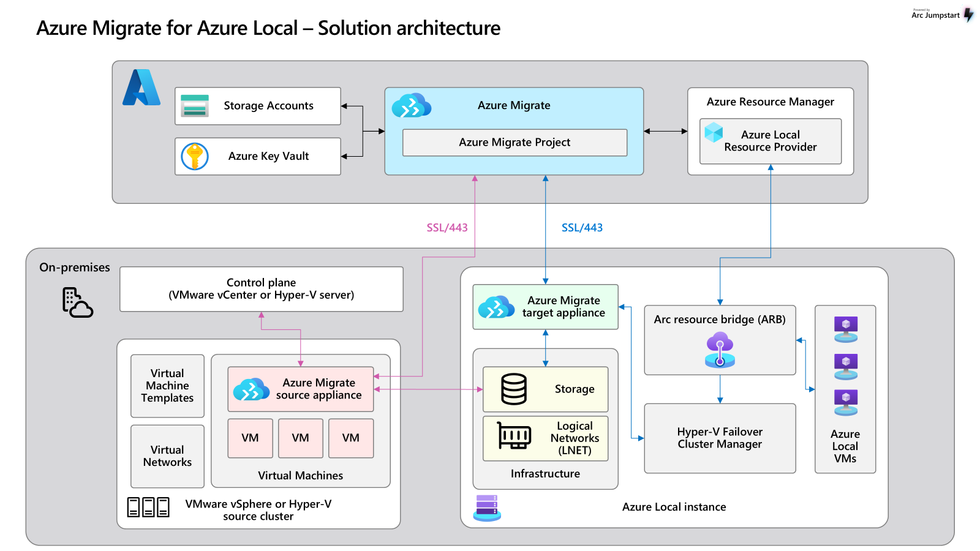The image size is (980, 551).
Task: Click the Infrastructure label
Action: pyautogui.click(x=545, y=474)
